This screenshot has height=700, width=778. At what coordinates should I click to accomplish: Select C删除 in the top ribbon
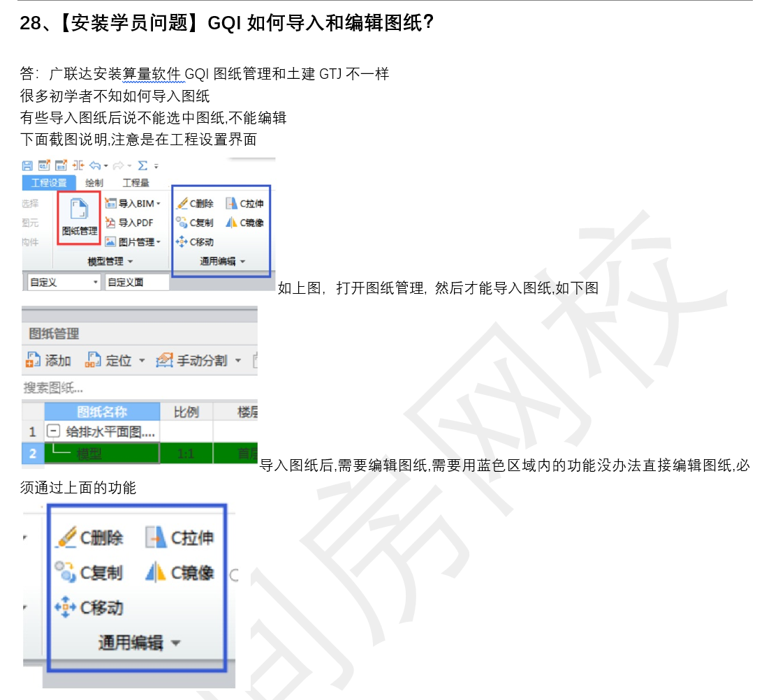[195, 203]
